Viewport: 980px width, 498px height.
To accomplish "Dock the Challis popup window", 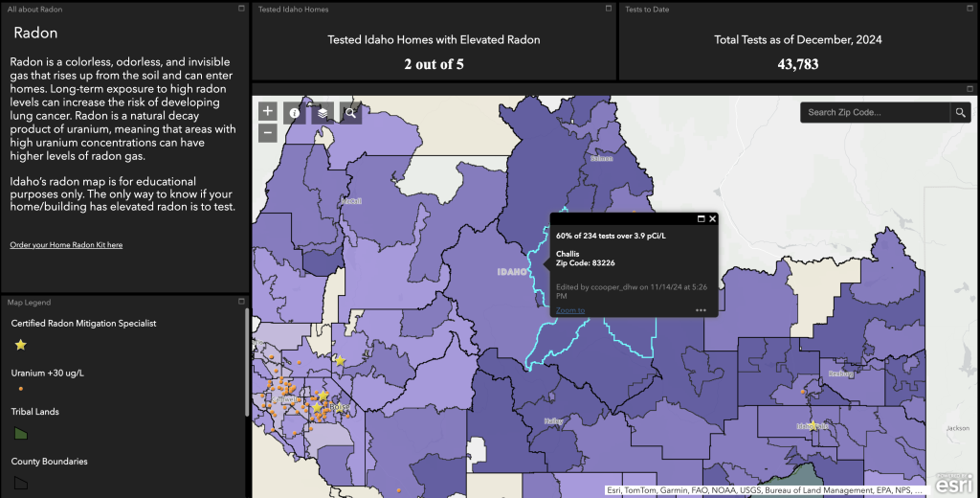I will click(x=701, y=219).
